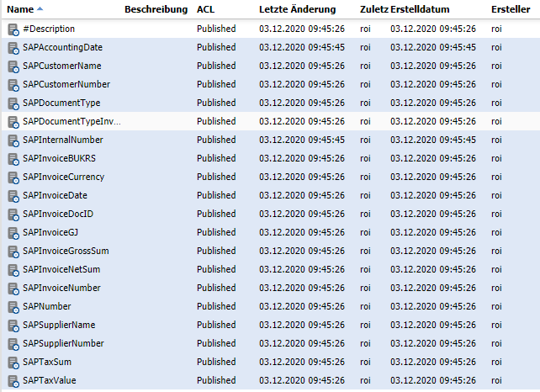The width and height of the screenshot is (540, 392).
Task: Click the SAPSupplierName item icon
Action: pos(13,326)
